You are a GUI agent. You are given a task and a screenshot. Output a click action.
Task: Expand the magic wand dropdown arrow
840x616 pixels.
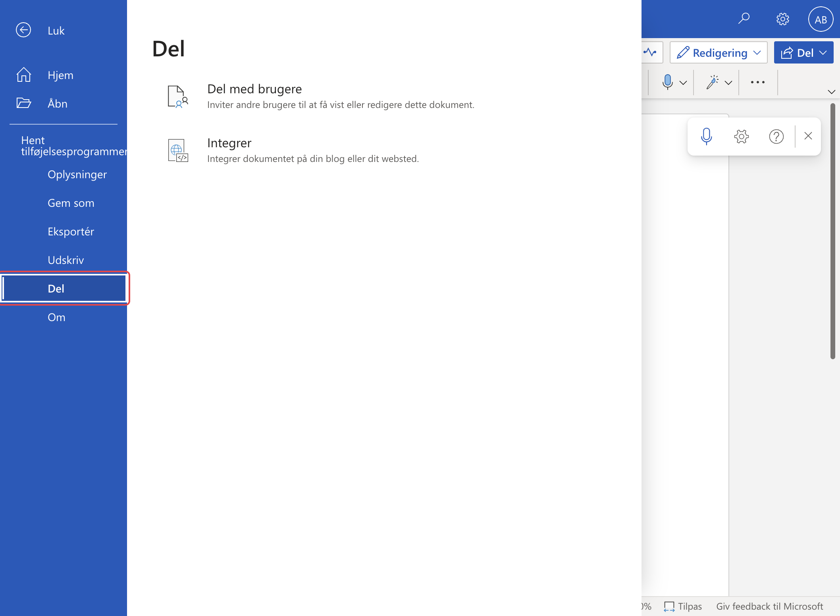tap(728, 83)
